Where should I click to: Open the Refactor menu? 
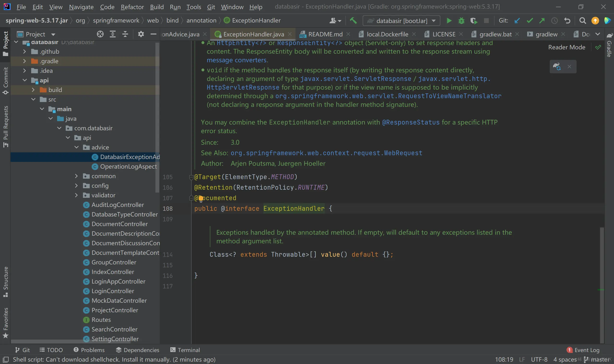click(x=132, y=7)
